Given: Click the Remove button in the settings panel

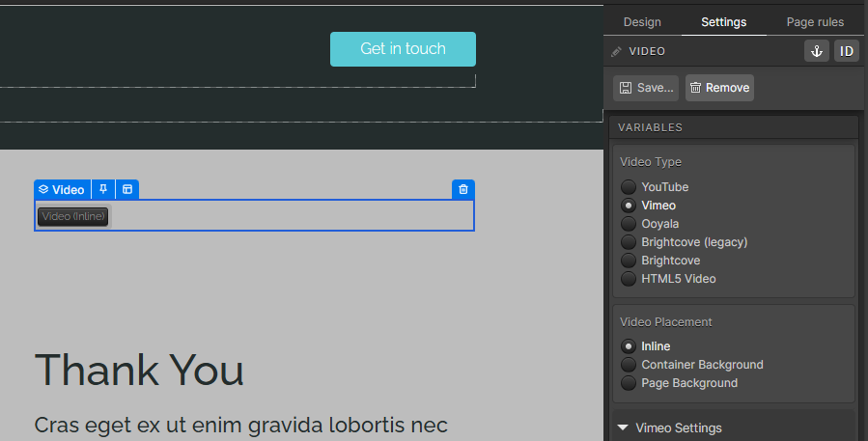Looking at the screenshot, I should (719, 88).
